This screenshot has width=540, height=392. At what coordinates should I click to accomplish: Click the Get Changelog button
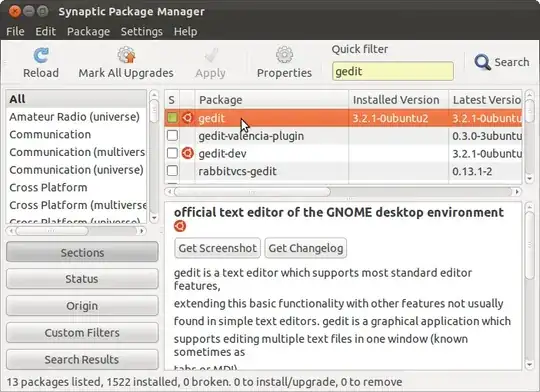(x=306, y=248)
